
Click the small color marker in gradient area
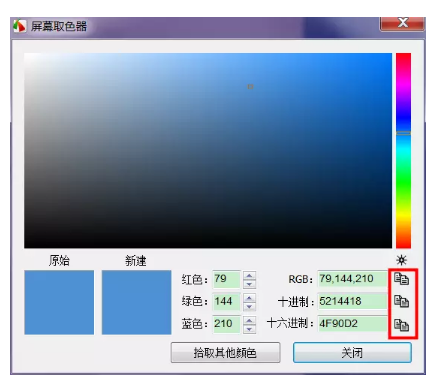(250, 87)
